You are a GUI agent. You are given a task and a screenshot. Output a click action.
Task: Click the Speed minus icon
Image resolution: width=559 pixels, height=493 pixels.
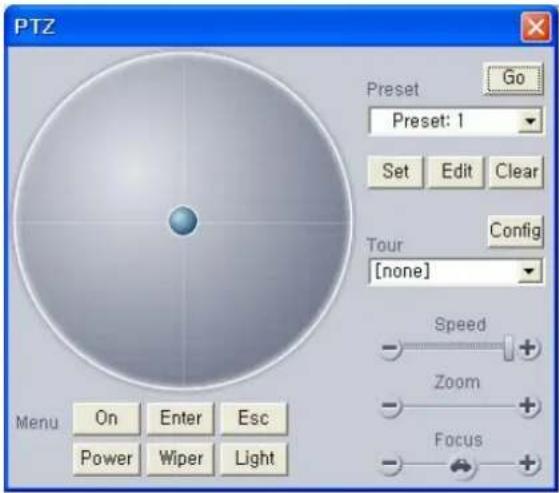tap(390, 348)
